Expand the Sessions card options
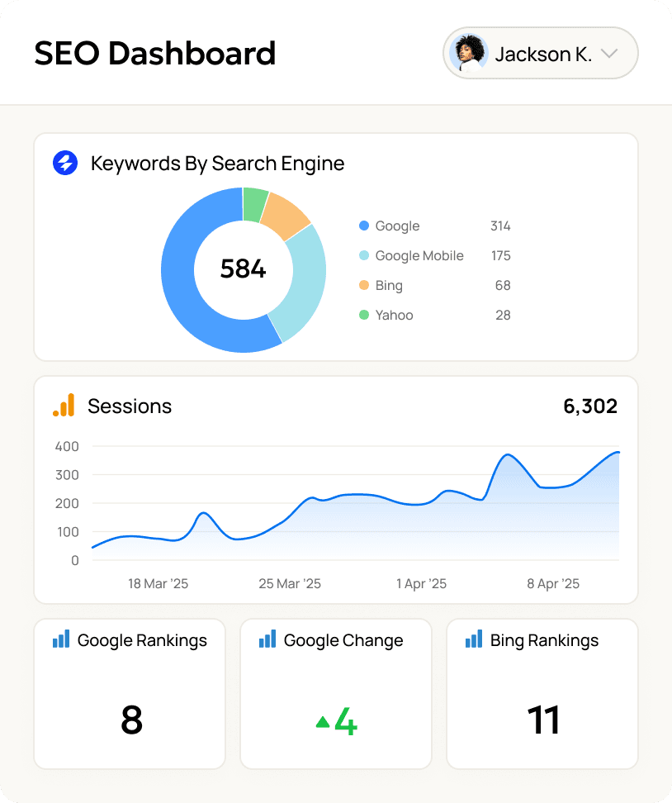The height and width of the screenshot is (803, 672). click(130, 406)
